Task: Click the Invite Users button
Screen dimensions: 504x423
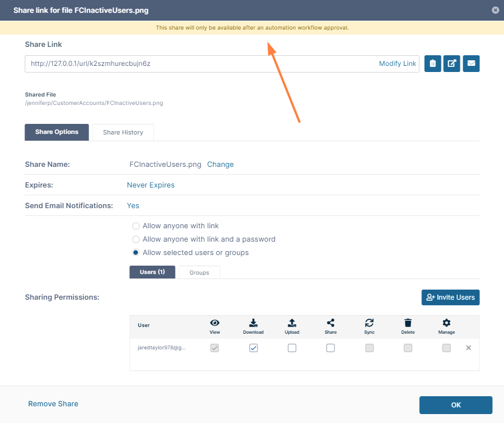Action: point(450,297)
